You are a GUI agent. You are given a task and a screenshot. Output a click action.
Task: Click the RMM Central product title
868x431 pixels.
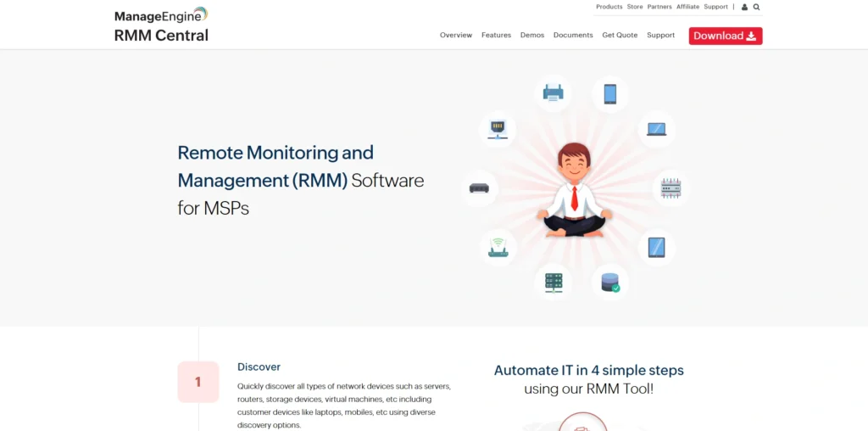(x=161, y=36)
